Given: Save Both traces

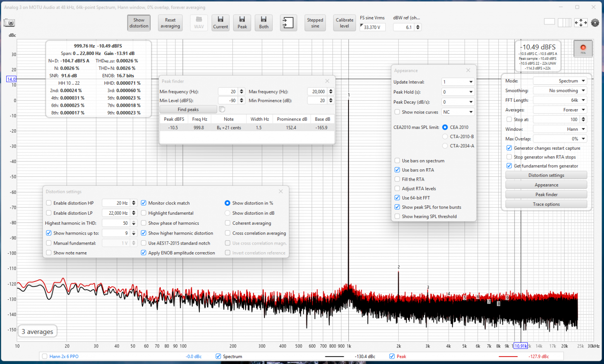Looking at the screenshot, I should 264,23.
